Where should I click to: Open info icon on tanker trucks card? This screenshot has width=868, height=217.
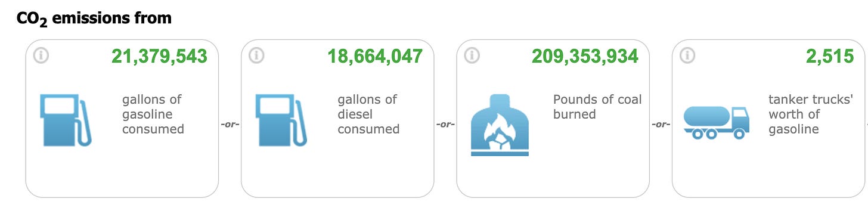pos(688,56)
